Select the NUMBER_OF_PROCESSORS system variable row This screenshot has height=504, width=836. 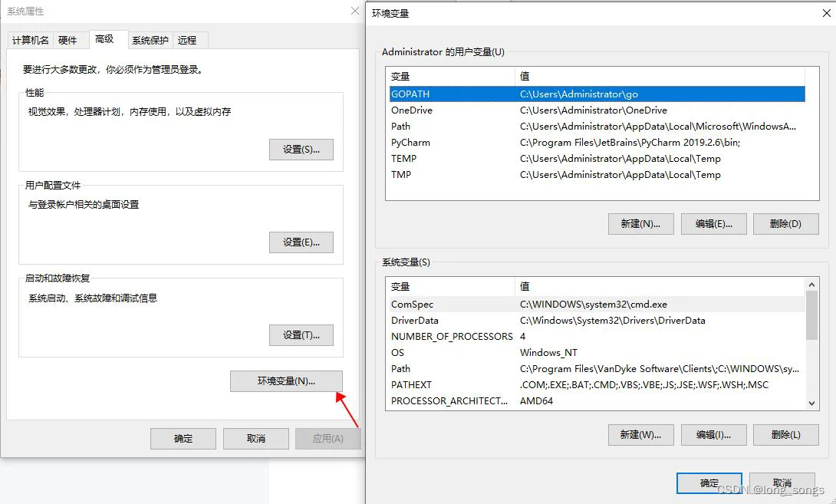[597, 336]
